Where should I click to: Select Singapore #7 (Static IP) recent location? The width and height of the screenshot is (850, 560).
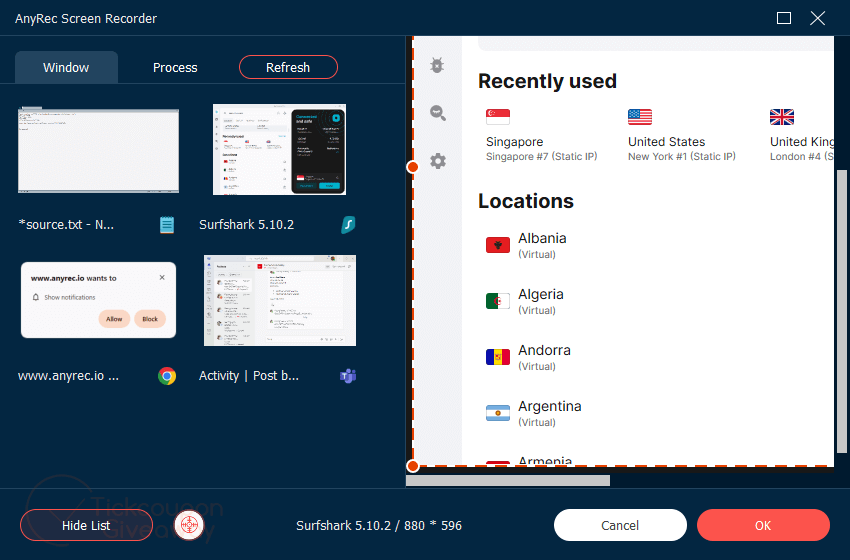coord(542,136)
